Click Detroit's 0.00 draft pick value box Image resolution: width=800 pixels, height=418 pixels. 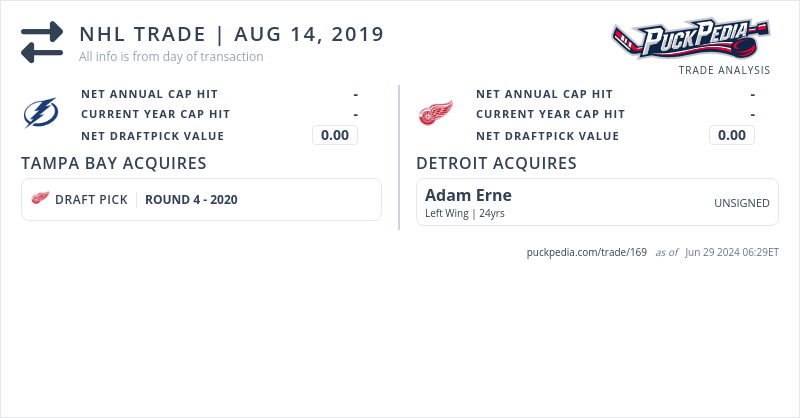coord(732,136)
